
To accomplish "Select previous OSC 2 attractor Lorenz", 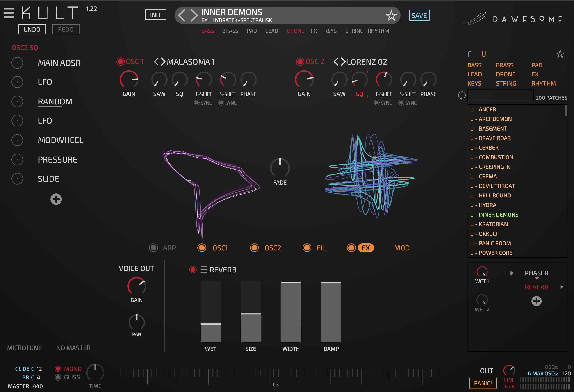I will tap(336, 62).
